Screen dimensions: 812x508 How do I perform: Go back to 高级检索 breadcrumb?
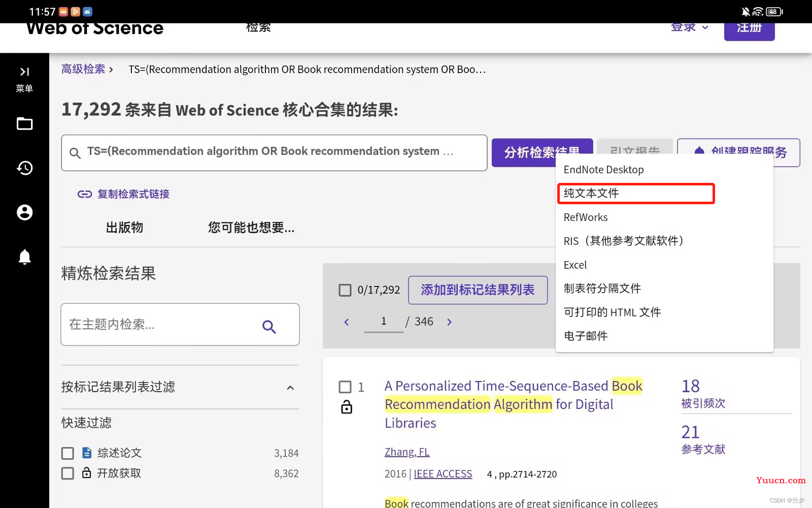83,69
